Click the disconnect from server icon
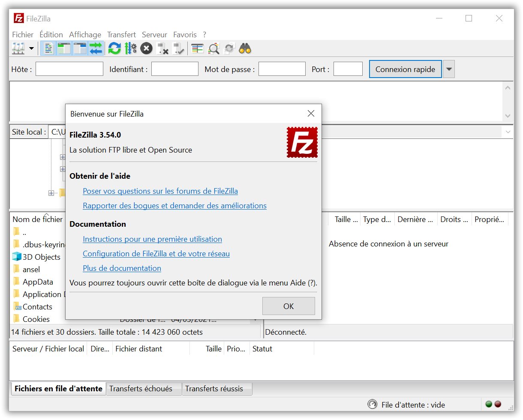The height and width of the screenshot is (420, 523). (162, 48)
